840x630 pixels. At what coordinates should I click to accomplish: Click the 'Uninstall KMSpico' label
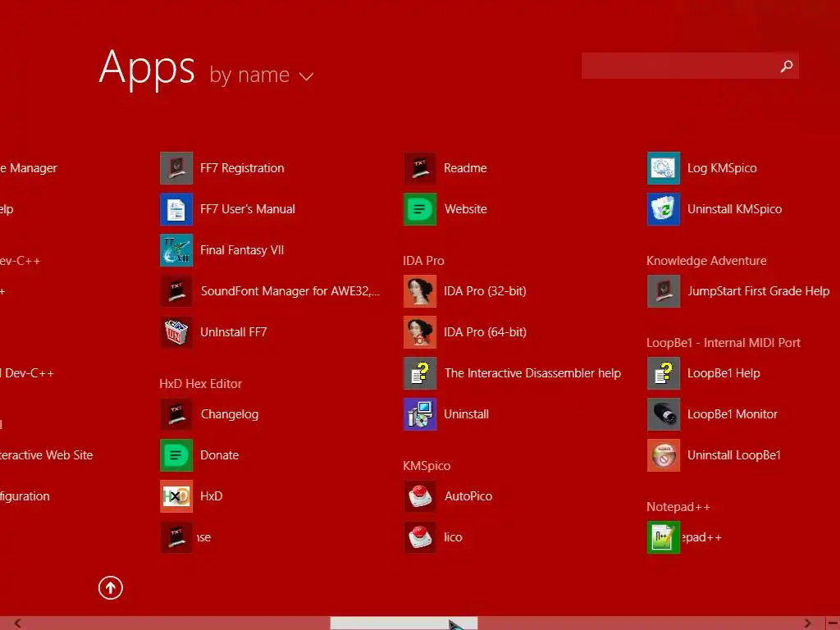click(734, 209)
